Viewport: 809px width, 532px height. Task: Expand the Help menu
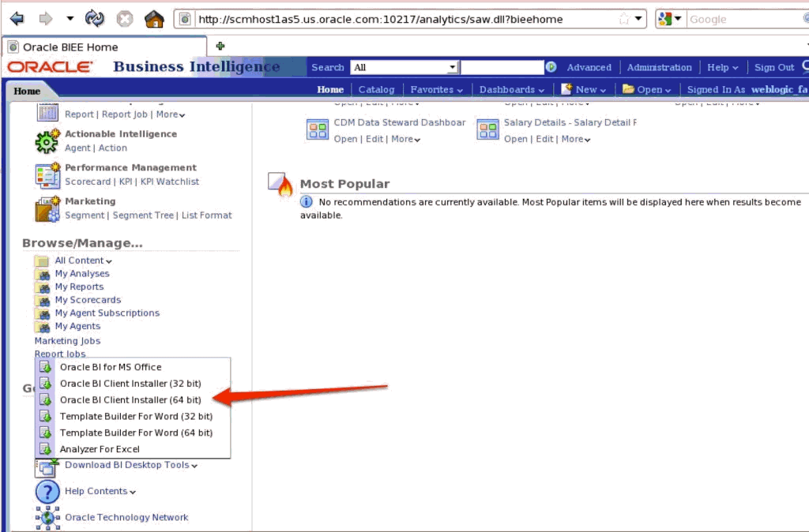point(722,68)
